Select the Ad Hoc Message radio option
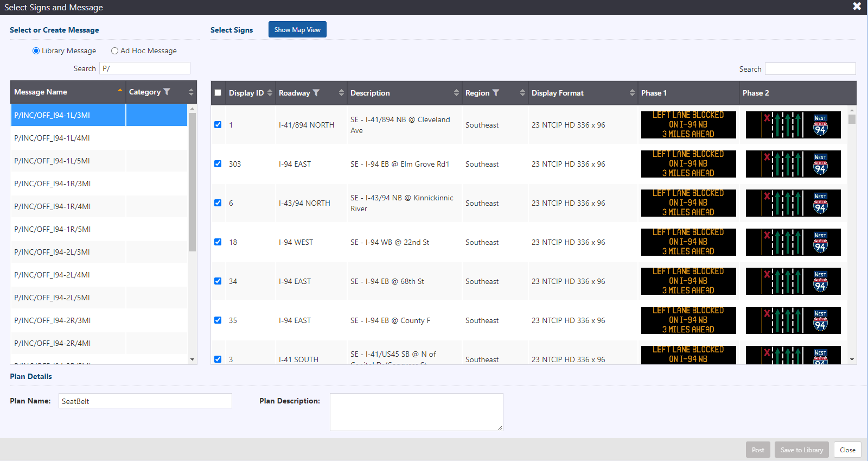868x461 pixels. coord(114,50)
